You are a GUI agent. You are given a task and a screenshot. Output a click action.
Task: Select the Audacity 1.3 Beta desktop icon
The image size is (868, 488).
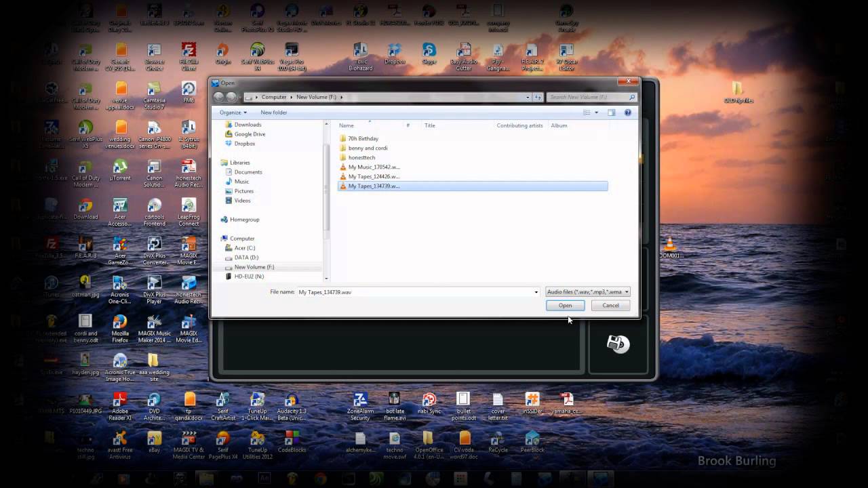tap(292, 407)
